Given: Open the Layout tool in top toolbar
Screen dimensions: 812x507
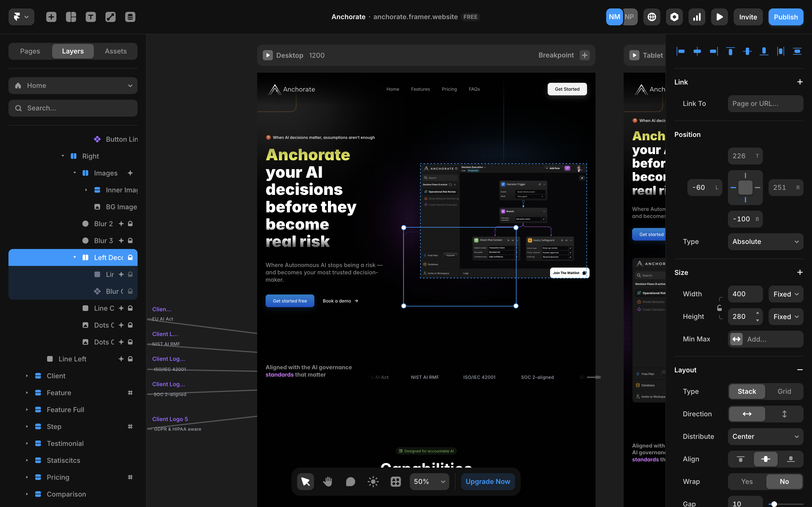Looking at the screenshot, I should (71, 17).
